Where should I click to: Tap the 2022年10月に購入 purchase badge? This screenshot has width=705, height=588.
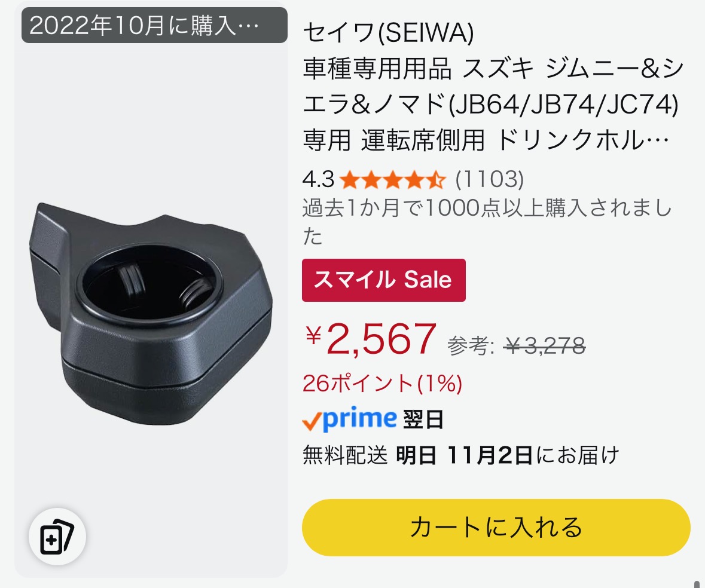click(x=154, y=25)
